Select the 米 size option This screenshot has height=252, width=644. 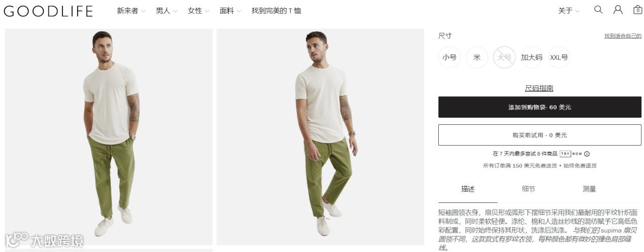(x=477, y=57)
